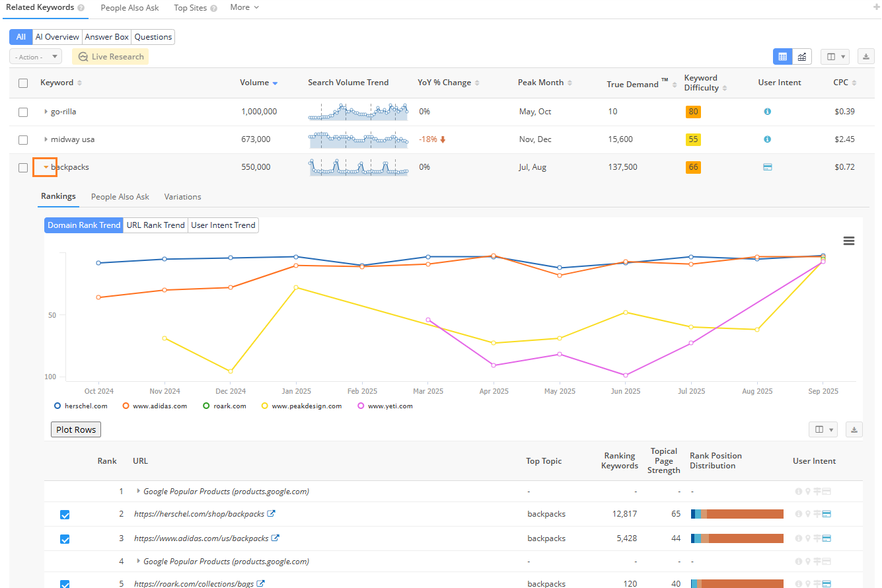This screenshot has width=882, height=588.
Task: Click transactional intent icon for backpacks keyword
Action: (x=767, y=167)
